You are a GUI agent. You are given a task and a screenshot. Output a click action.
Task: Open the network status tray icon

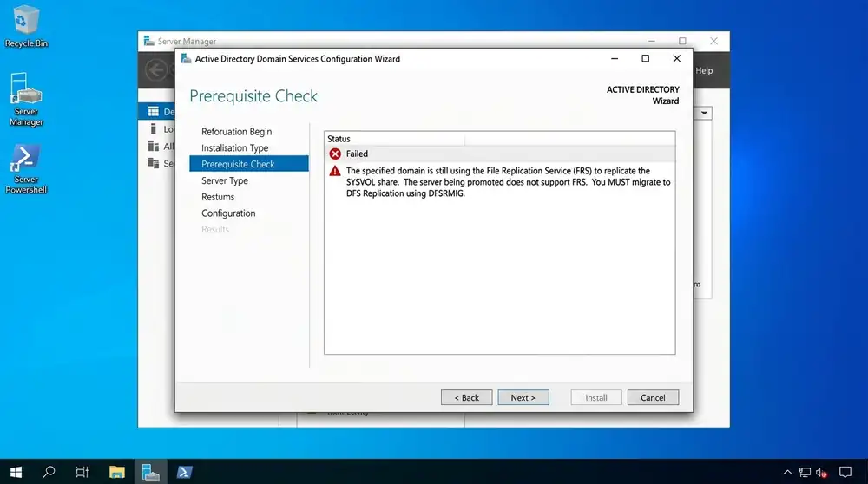(805, 472)
